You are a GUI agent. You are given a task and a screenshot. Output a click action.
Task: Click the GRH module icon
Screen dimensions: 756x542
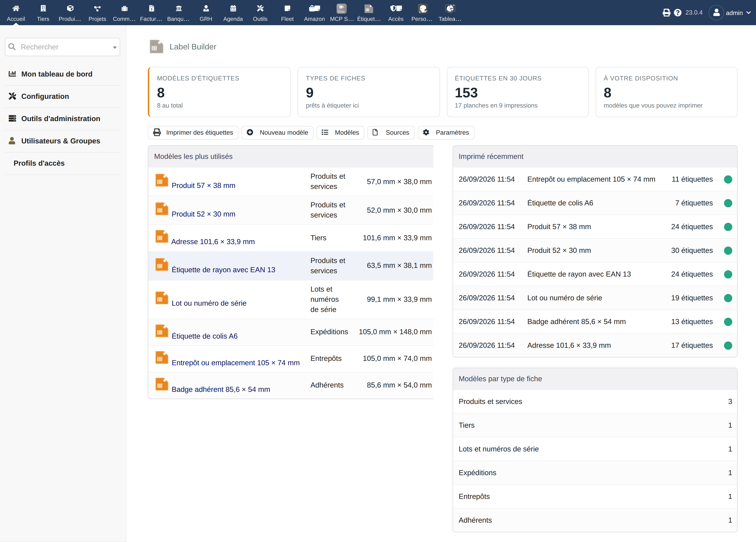coord(206,8)
